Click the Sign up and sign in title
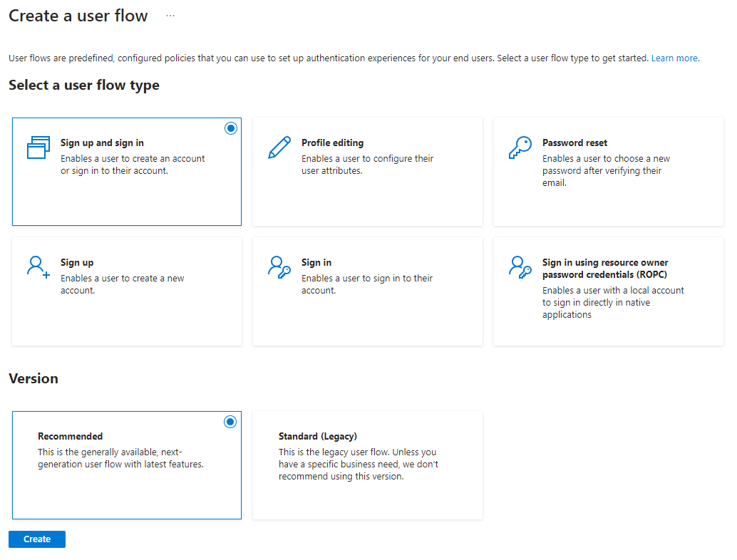737x560 pixels. (x=102, y=142)
